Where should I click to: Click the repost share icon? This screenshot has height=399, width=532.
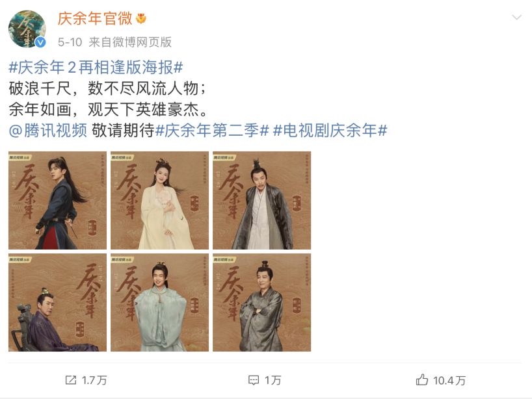(71, 380)
